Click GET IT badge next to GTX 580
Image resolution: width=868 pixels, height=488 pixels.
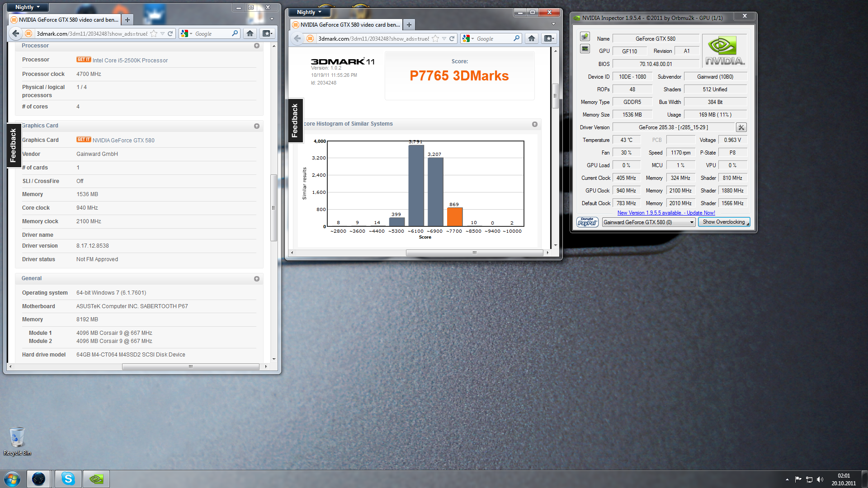[x=84, y=140]
